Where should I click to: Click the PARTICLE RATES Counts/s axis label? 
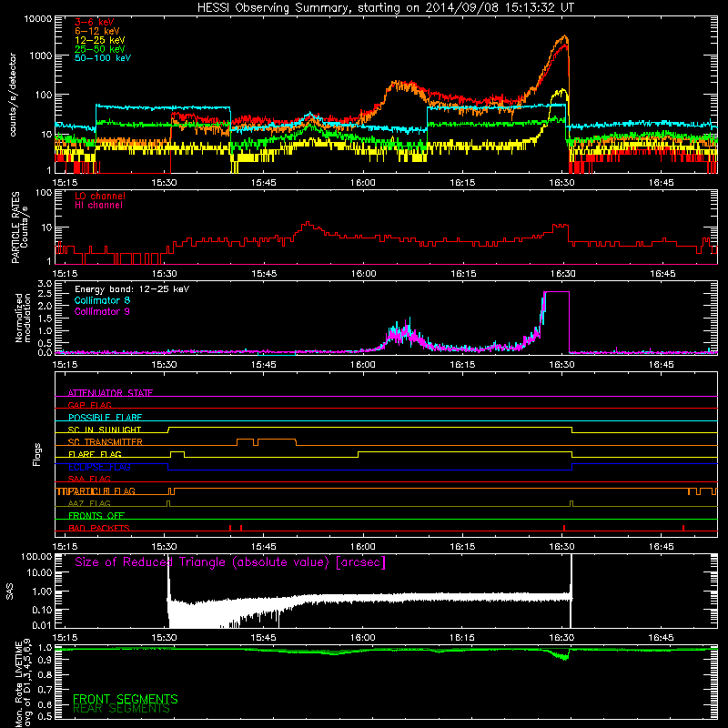coord(19,227)
